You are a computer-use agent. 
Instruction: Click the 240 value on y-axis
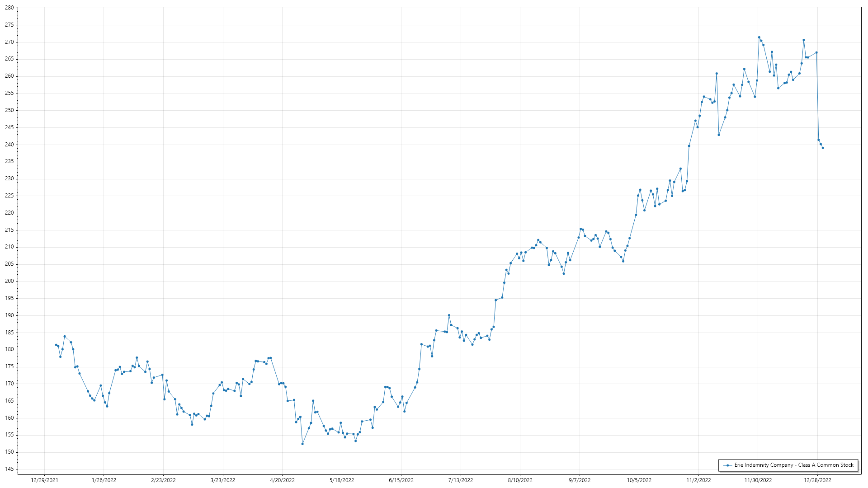pos(9,145)
